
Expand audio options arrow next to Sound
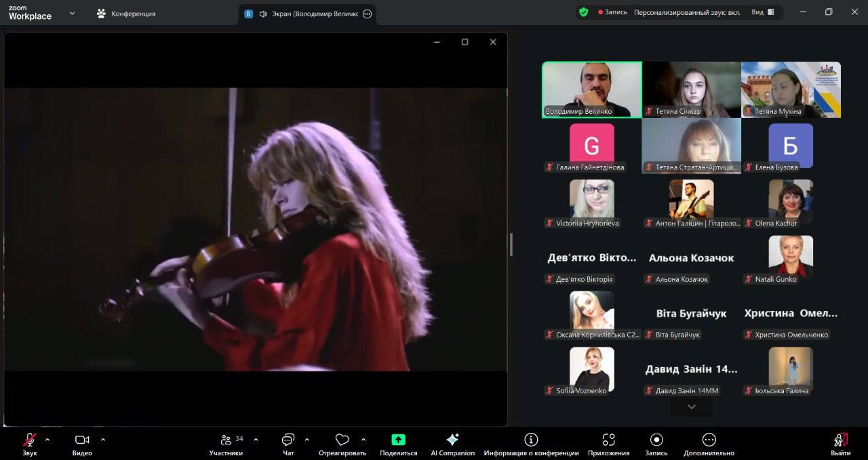click(x=47, y=440)
